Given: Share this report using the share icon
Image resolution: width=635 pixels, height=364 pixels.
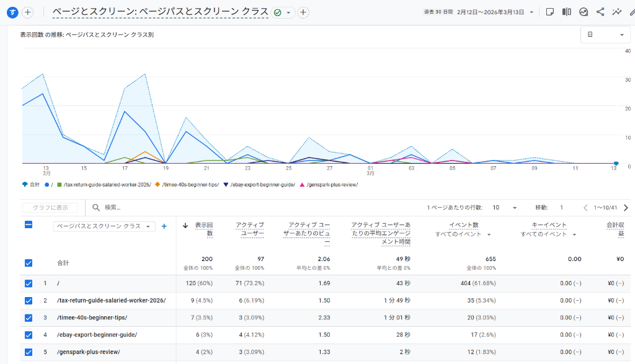Looking at the screenshot, I should coord(601,11).
